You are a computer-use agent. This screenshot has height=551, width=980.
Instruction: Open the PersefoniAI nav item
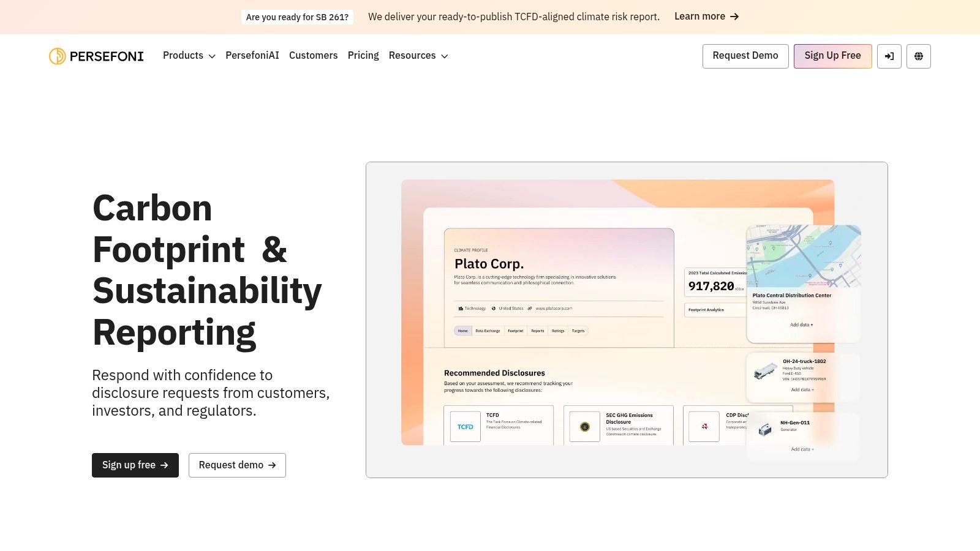click(x=252, y=56)
